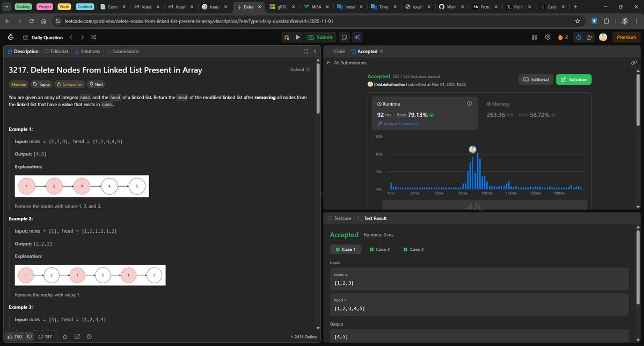Open the streak flame counter showing 2
The width and height of the screenshot is (644, 346).
pos(563,38)
